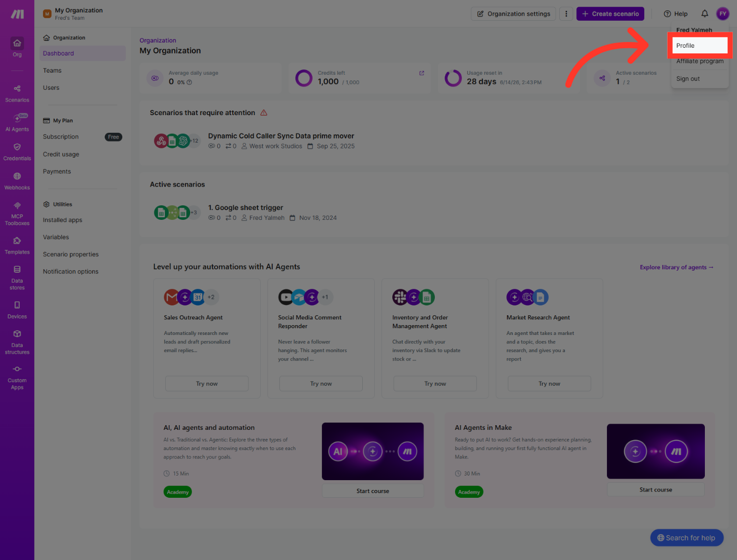Try now for Sales Outreach Agent
The image size is (737, 560).
[x=207, y=384]
